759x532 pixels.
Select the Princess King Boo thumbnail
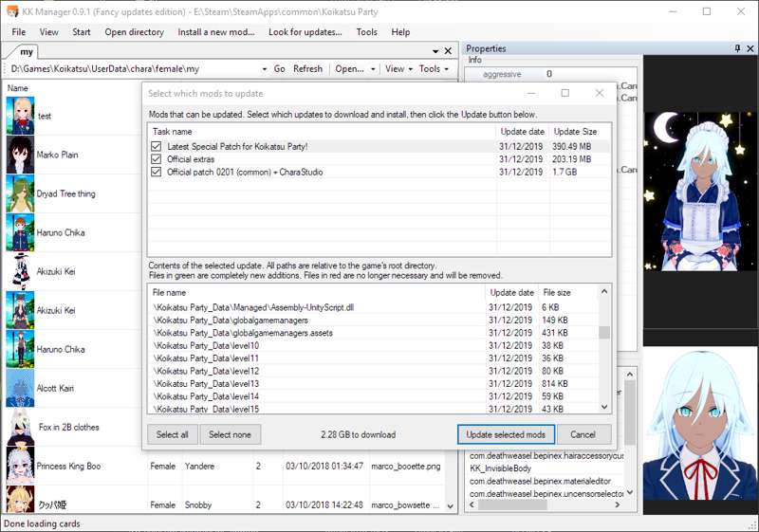[20, 466]
